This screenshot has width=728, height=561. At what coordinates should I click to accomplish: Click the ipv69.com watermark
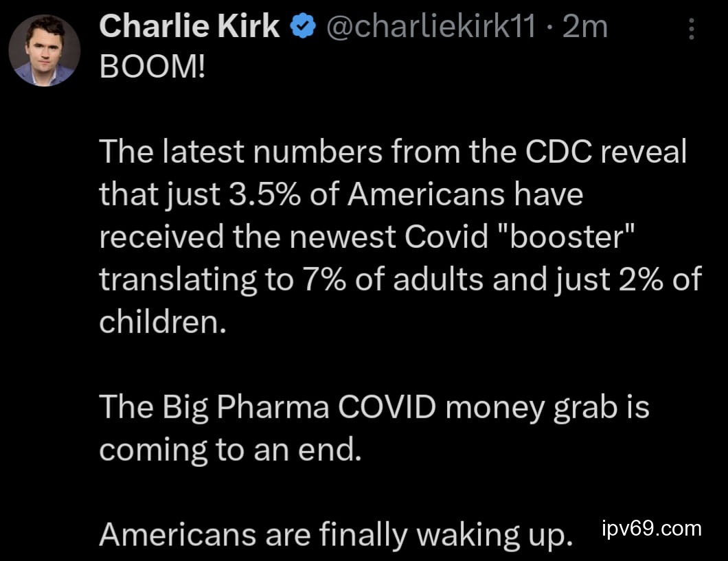[651, 529]
